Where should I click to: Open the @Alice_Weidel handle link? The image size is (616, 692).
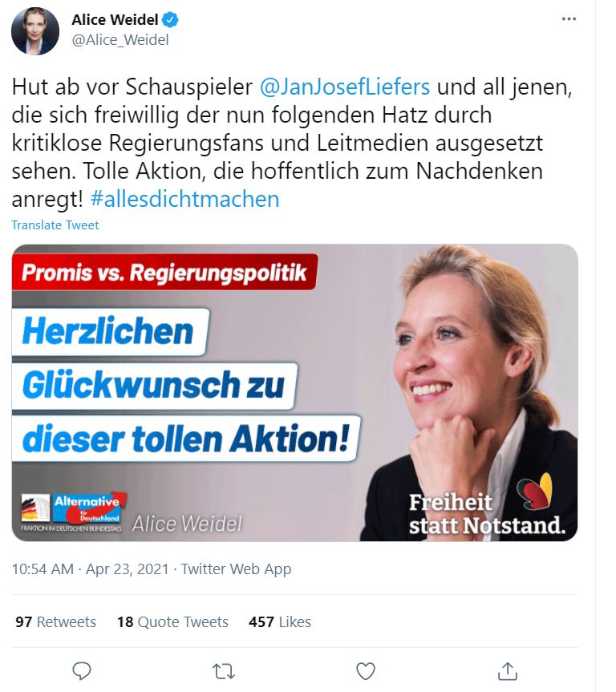pyautogui.click(x=120, y=40)
